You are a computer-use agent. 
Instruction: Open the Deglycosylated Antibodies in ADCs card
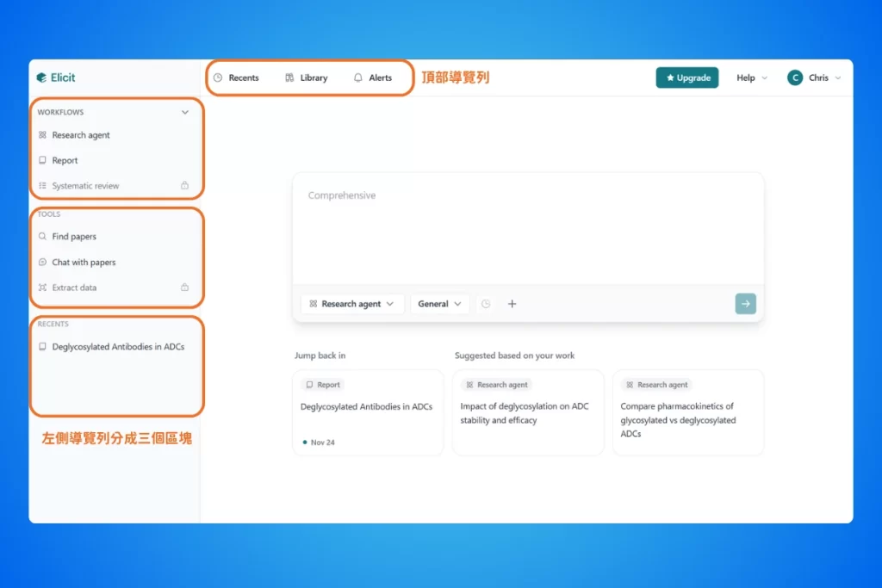point(368,412)
